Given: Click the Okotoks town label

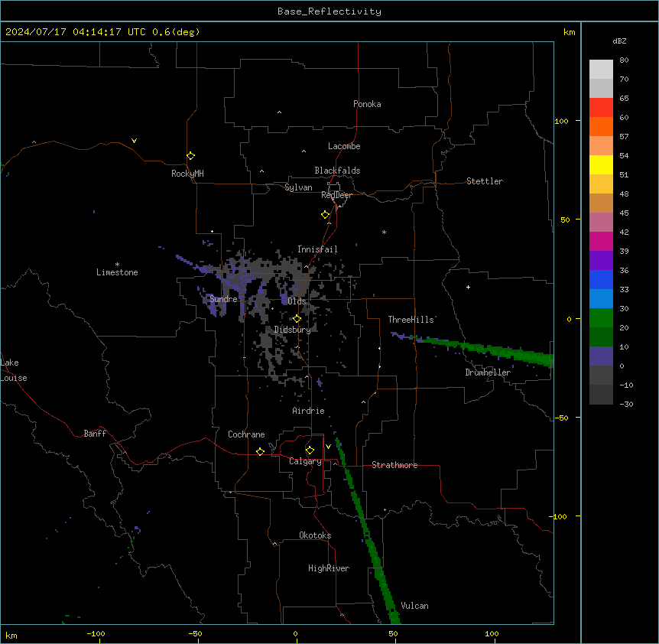Looking at the screenshot, I should click(x=315, y=535).
